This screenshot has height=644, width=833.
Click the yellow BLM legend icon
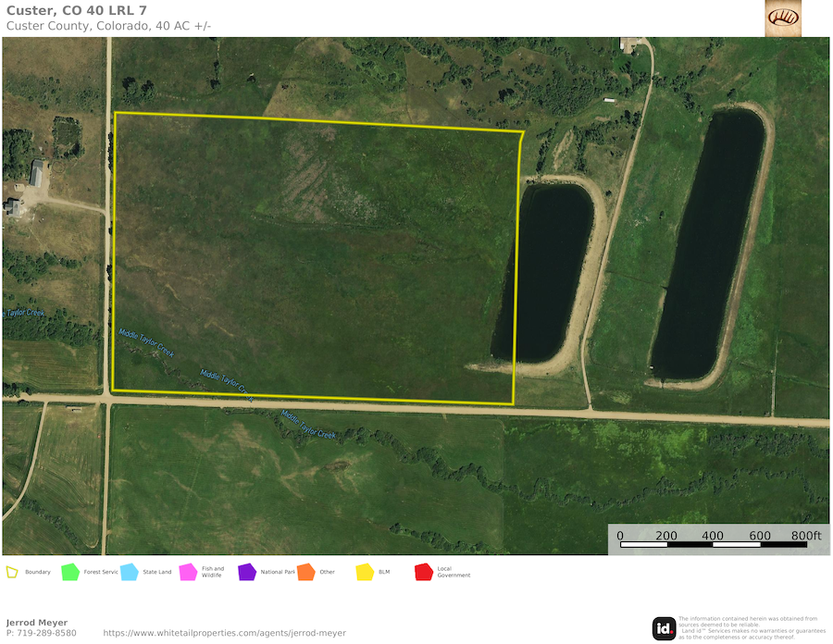pyautogui.click(x=365, y=572)
